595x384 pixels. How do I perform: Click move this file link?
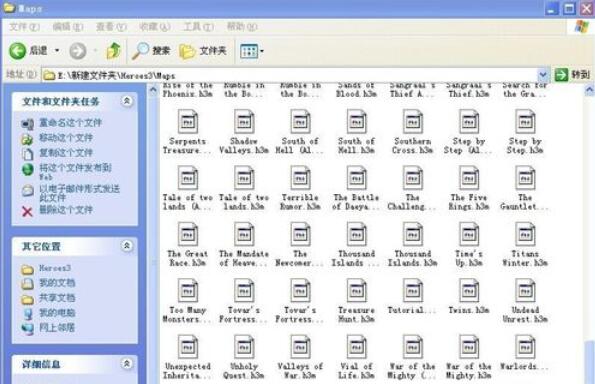[x=66, y=138]
